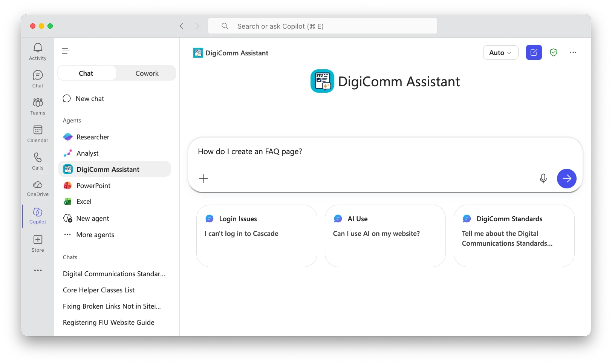612x364 pixels.
Task: Open Chat in the left rail
Action: 38,79
